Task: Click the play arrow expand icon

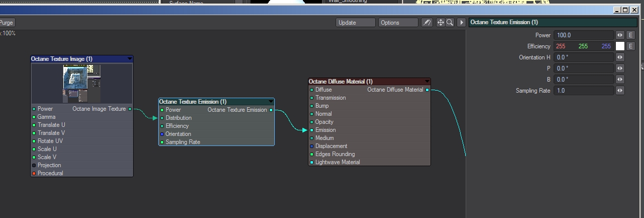Action: point(461,23)
